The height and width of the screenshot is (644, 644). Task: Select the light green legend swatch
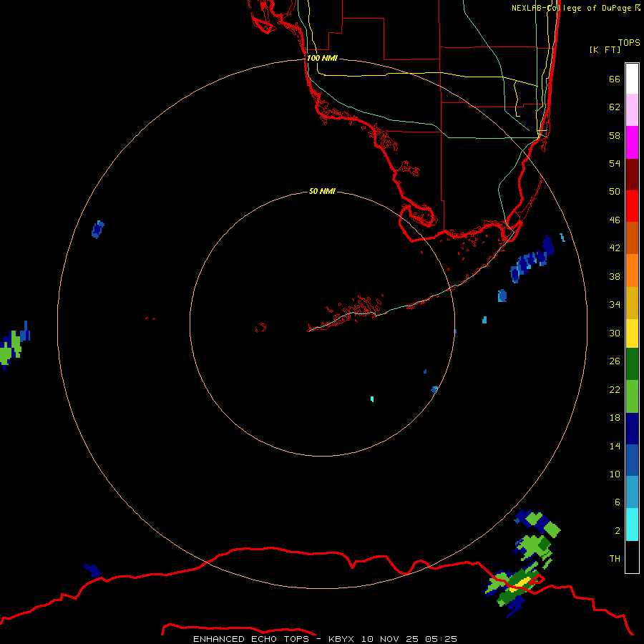pos(632,396)
